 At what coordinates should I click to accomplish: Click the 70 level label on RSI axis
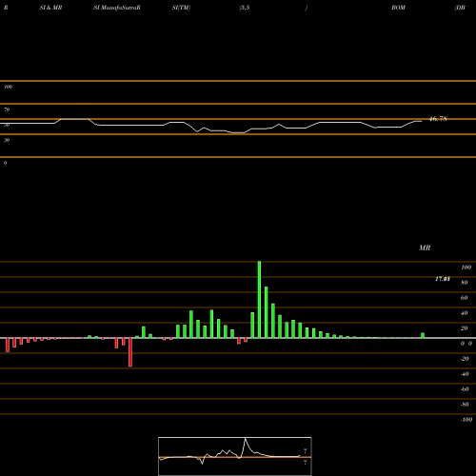tap(7, 109)
